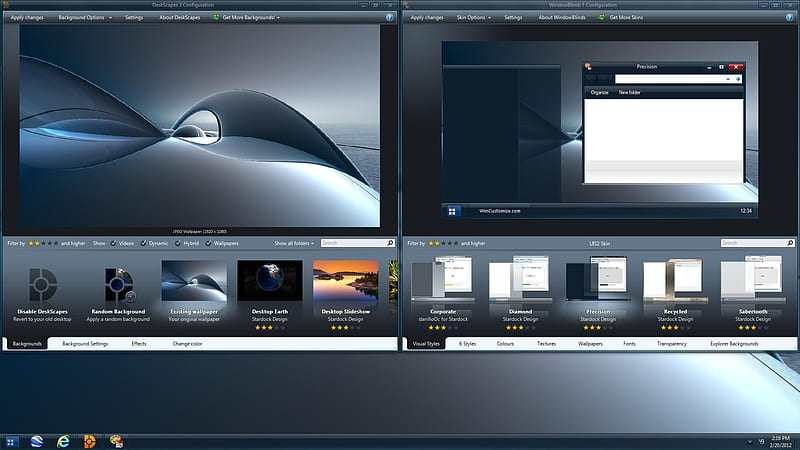Switch to the Effects tab
800x450 pixels.
click(139, 344)
